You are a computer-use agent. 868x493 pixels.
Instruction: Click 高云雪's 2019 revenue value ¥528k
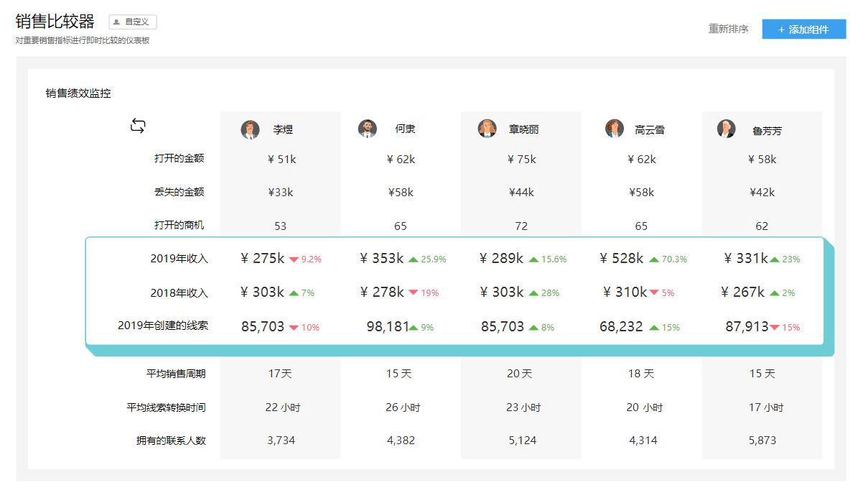(x=622, y=259)
